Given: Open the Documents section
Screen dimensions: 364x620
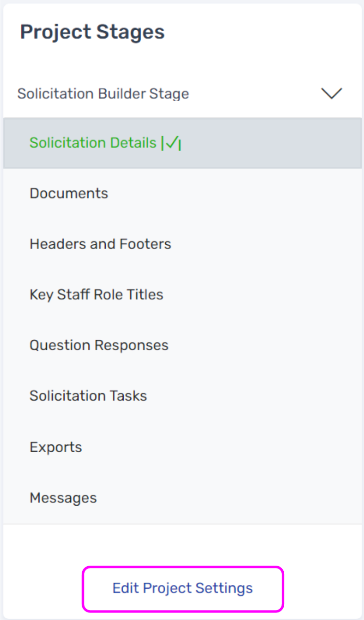Looking at the screenshot, I should point(69,193).
